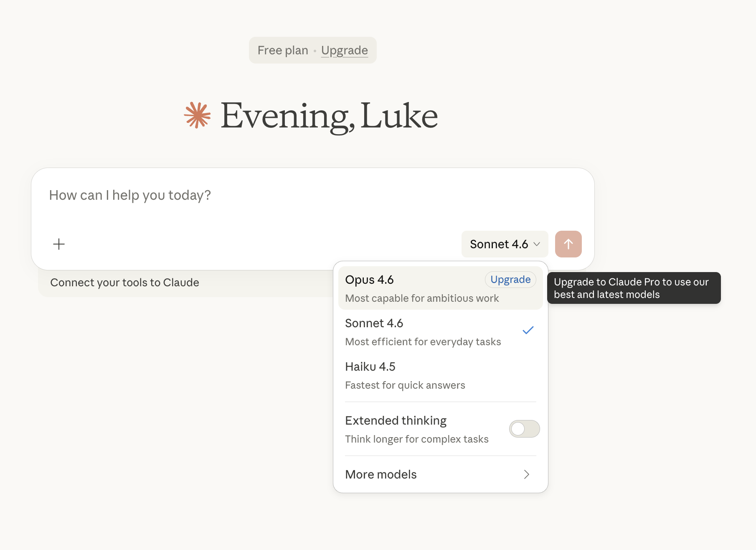756x550 pixels.
Task: Open Connect your tools to Claude
Action: point(124,283)
